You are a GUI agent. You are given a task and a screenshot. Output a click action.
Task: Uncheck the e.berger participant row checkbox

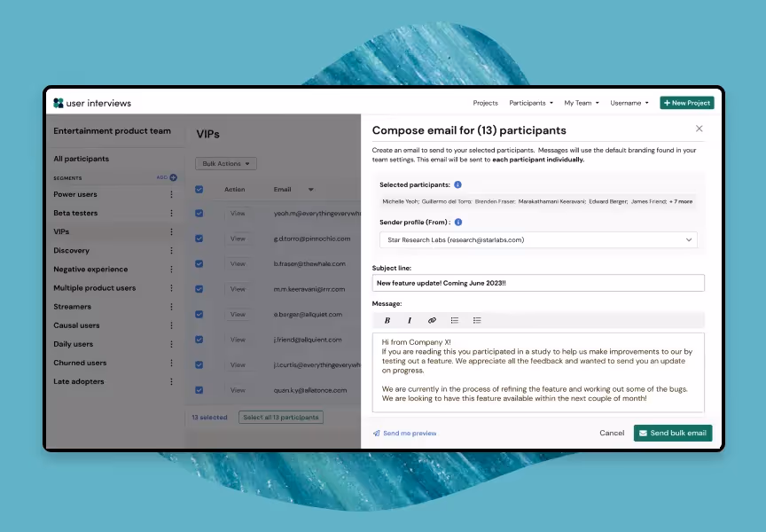pyautogui.click(x=199, y=314)
